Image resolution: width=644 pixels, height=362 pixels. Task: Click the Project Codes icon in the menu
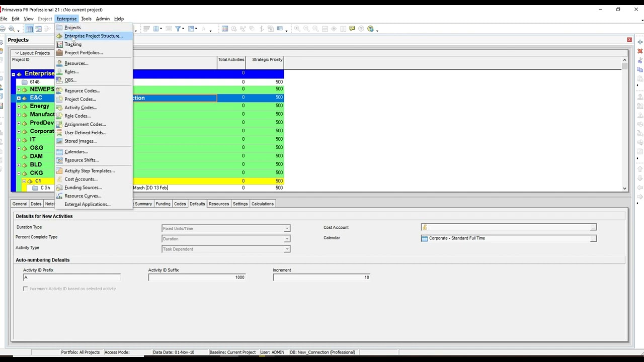point(59,99)
